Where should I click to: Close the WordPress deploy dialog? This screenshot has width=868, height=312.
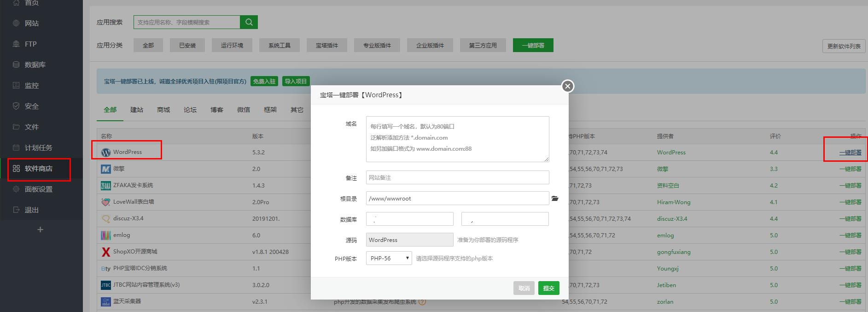pyautogui.click(x=568, y=86)
